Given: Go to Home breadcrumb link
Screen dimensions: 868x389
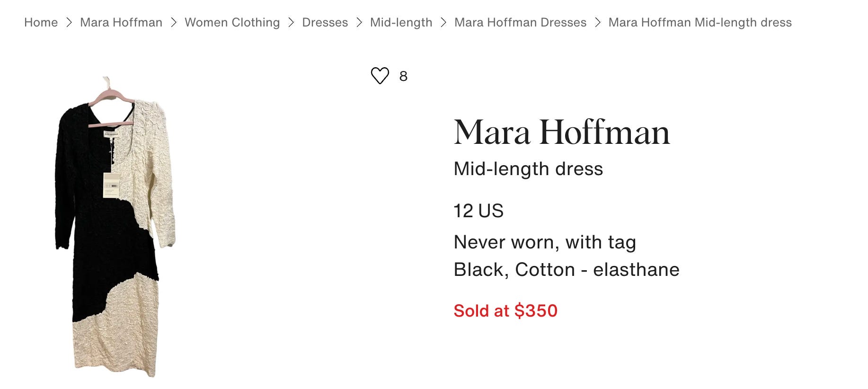Looking at the screenshot, I should [x=41, y=22].
